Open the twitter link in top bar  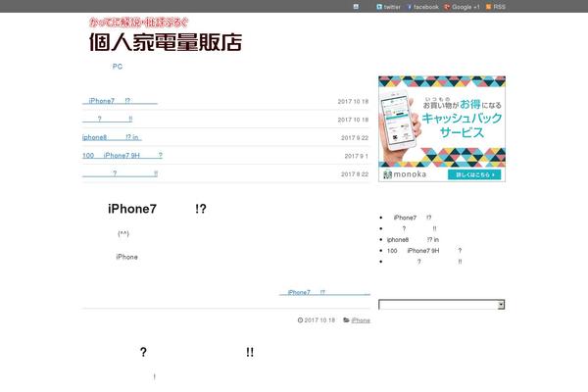click(388, 7)
